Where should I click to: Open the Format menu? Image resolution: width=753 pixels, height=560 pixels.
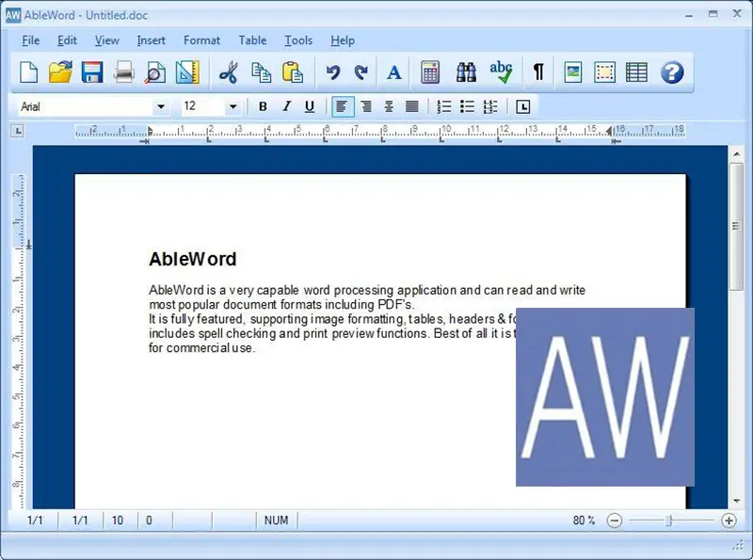[201, 40]
